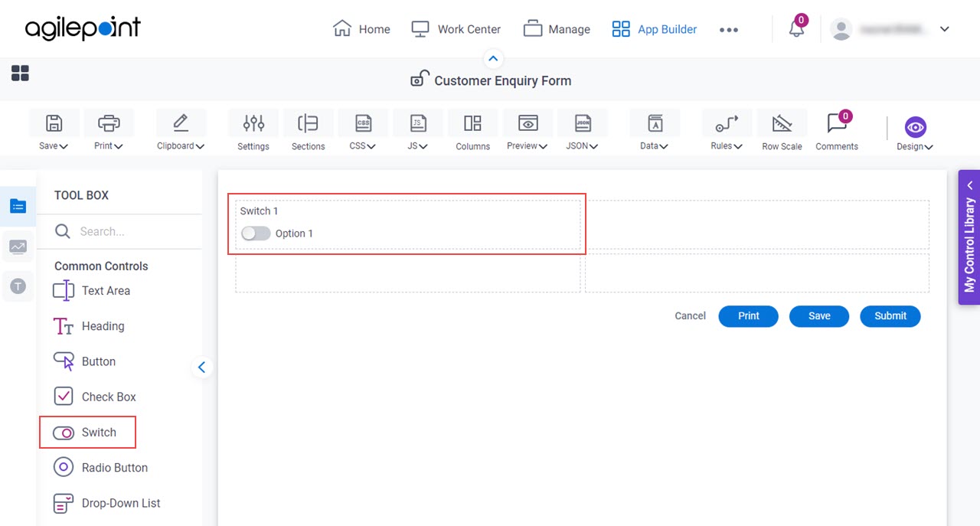The height and width of the screenshot is (526, 980).
Task: Pick the Radio Button control
Action: point(100,467)
